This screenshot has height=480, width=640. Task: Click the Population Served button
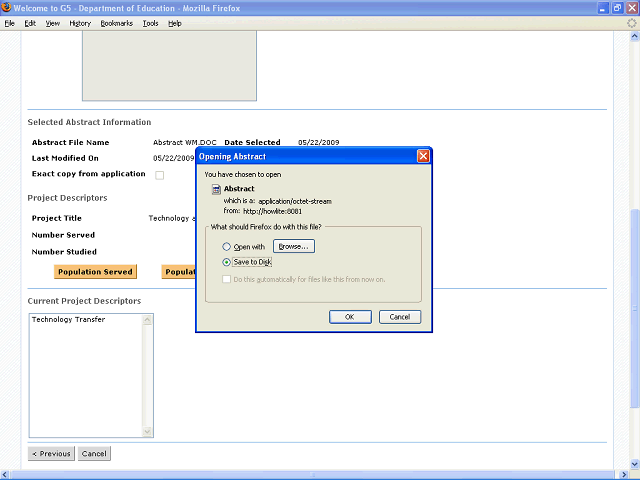(x=95, y=272)
